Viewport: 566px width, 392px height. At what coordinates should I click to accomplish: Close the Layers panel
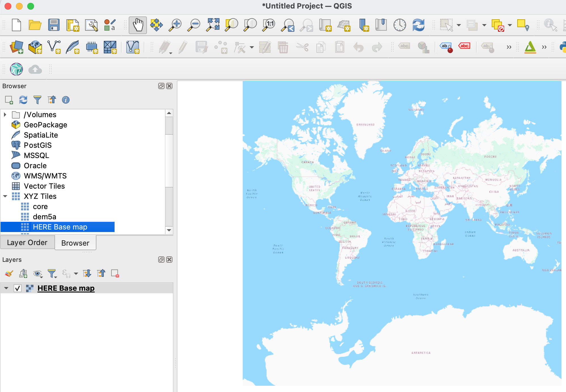point(170,260)
